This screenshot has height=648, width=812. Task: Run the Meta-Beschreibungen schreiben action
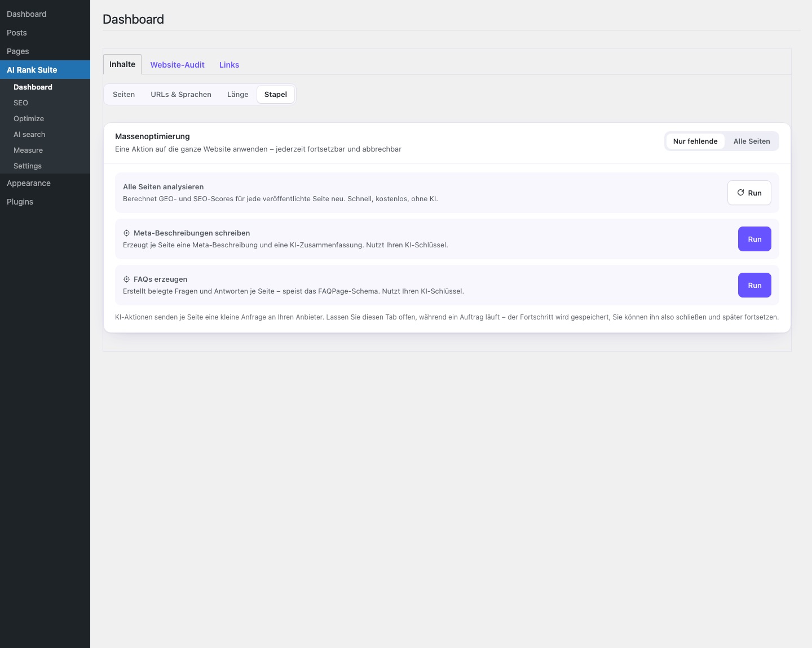point(754,239)
